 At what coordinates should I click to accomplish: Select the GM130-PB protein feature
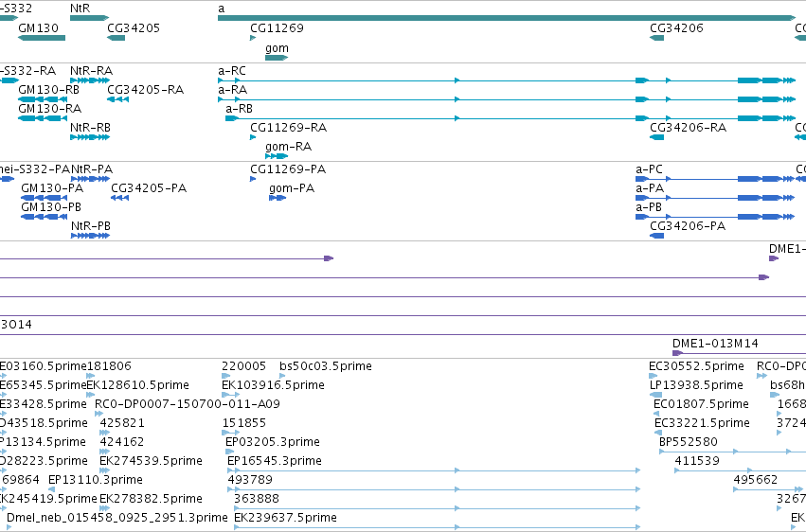coord(45,217)
